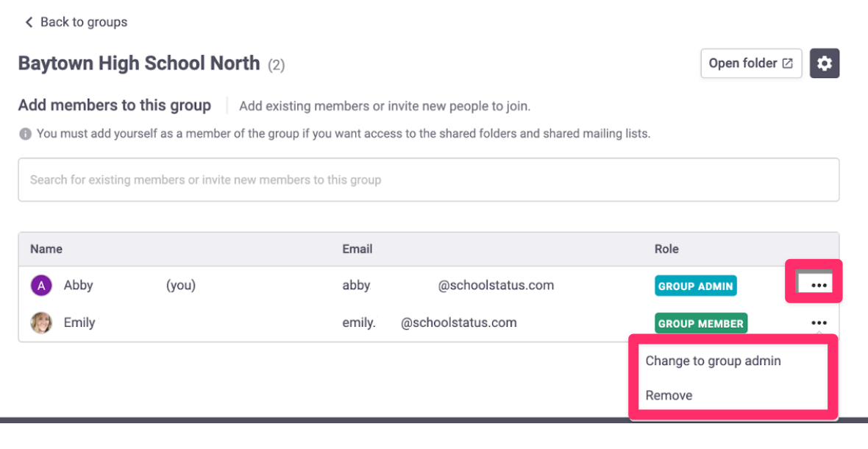Click the Email column header
The width and height of the screenshot is (868, 449).
(357, 249)
